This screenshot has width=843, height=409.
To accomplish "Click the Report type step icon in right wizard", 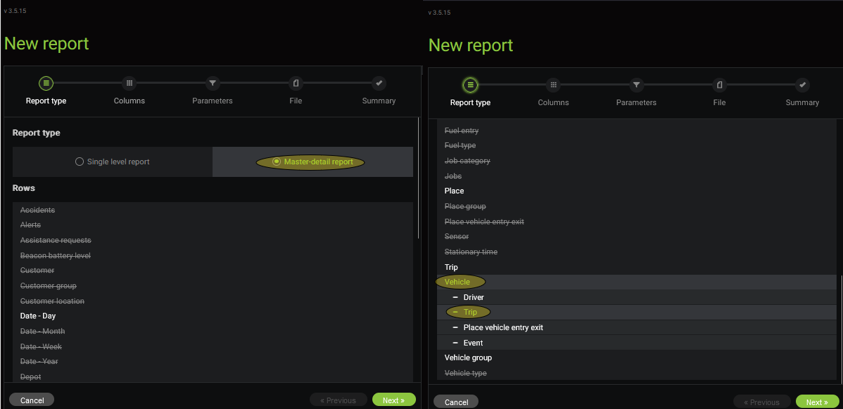I will 470,85.
